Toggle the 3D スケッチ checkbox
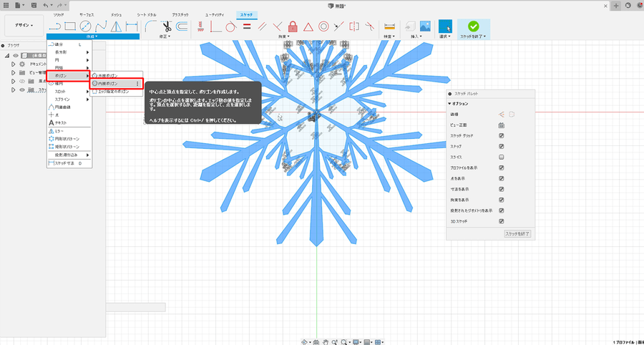Screen dimensions: 644x345 coord(501,221)
